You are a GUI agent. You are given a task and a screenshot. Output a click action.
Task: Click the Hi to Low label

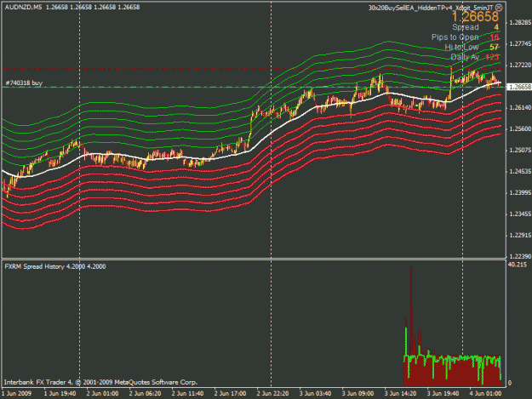point(461,47)
